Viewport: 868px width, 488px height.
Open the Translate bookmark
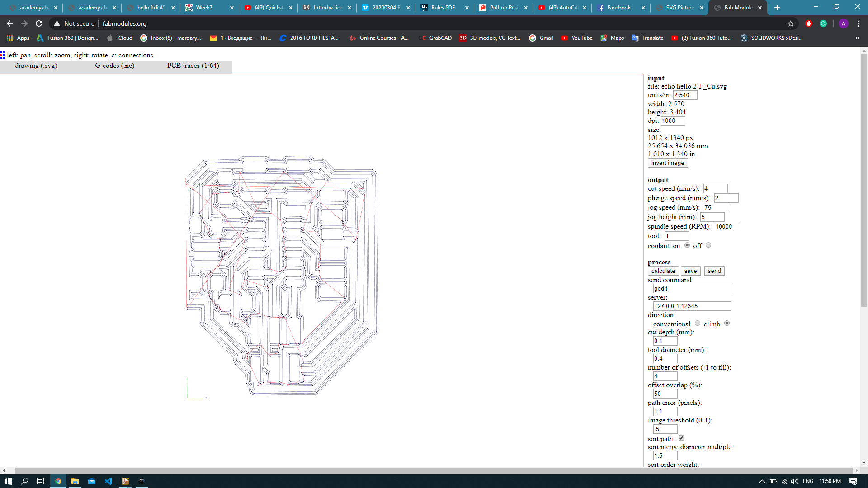tap(648, 38)
